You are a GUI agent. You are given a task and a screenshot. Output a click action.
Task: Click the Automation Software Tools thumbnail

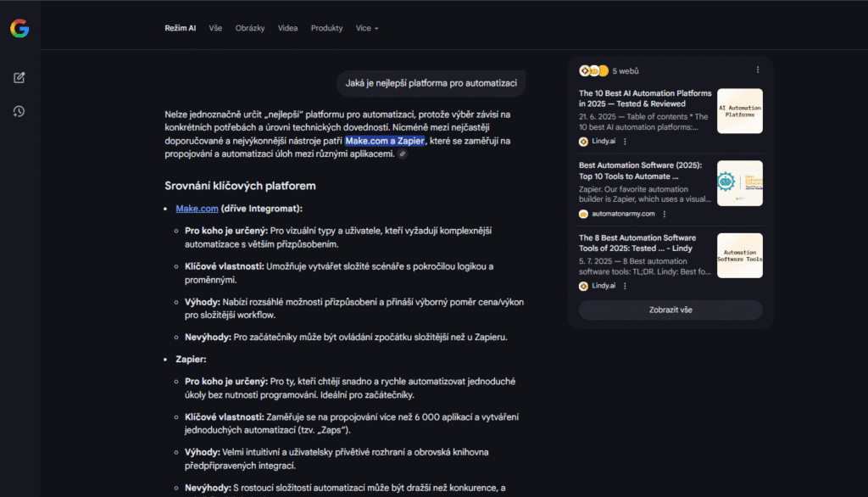(739, 255)
